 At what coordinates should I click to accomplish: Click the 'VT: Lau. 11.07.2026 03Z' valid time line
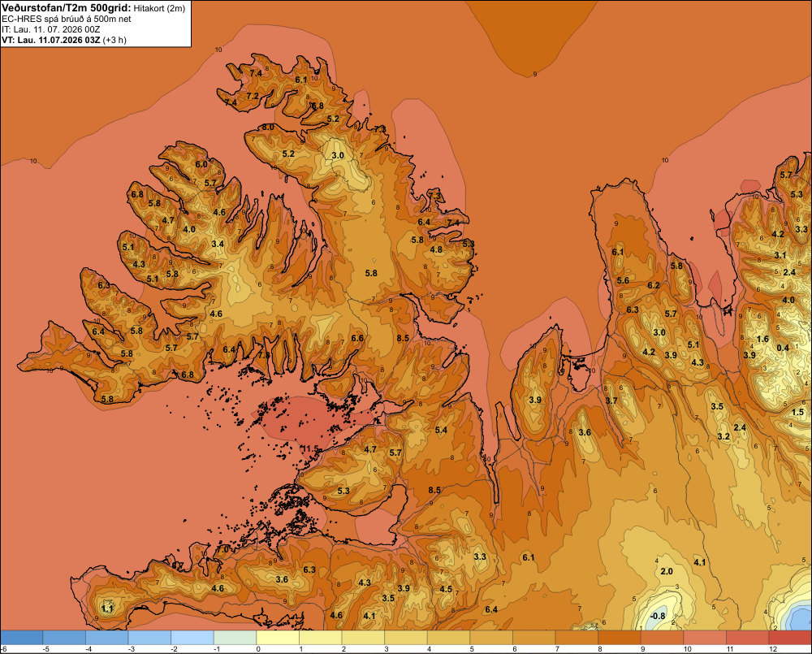click(x=50, y=40)
